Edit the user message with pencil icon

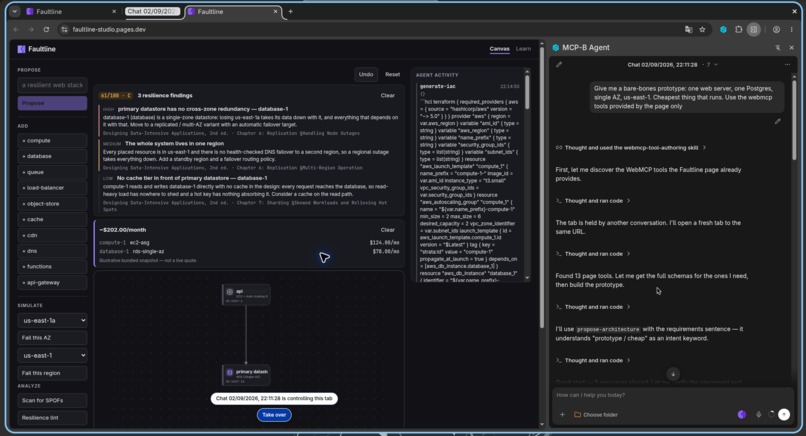778,121
